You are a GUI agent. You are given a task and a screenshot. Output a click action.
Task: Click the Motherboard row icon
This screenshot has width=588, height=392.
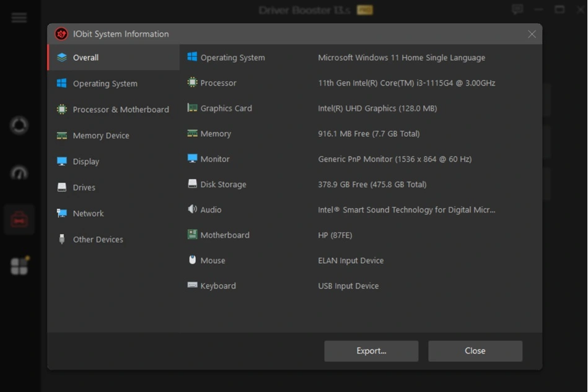[x=192, y=235]
